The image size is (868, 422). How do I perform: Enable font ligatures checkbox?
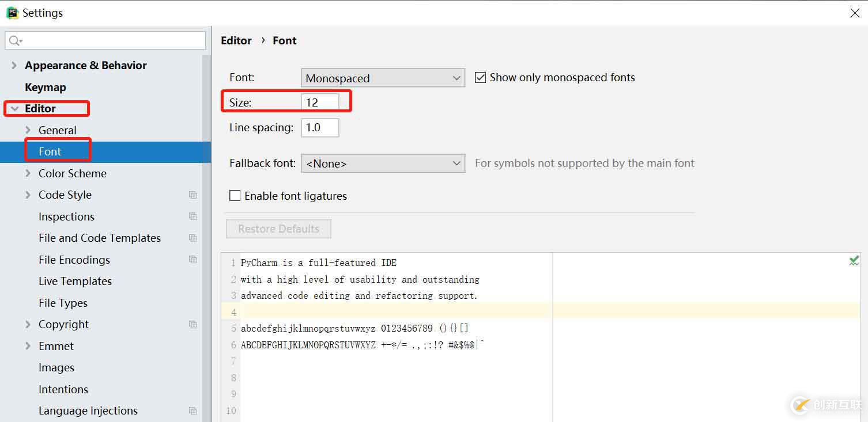click(235, 196)
